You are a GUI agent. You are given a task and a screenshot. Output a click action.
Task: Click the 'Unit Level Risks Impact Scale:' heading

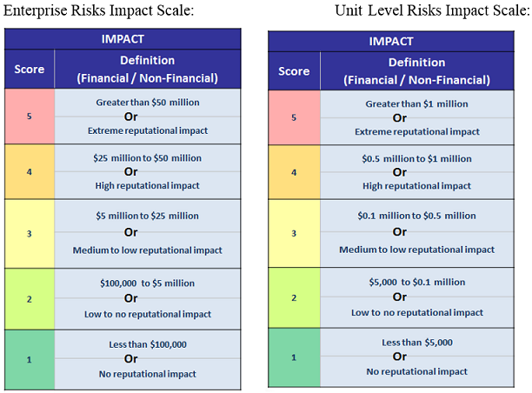point(432,10)
